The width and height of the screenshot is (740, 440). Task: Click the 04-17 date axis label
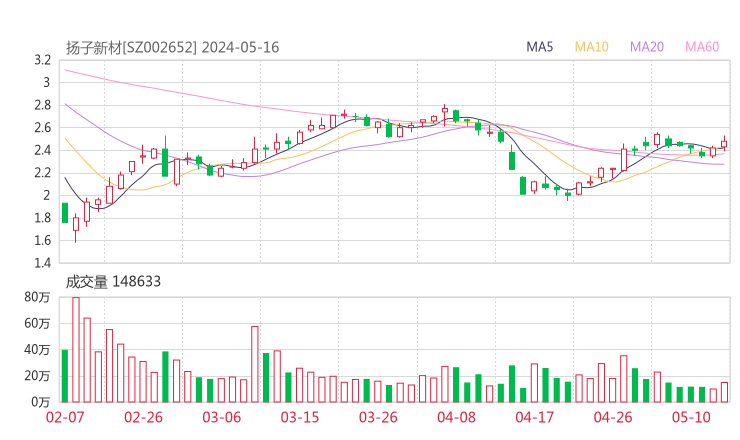click(x=534, y=417)
